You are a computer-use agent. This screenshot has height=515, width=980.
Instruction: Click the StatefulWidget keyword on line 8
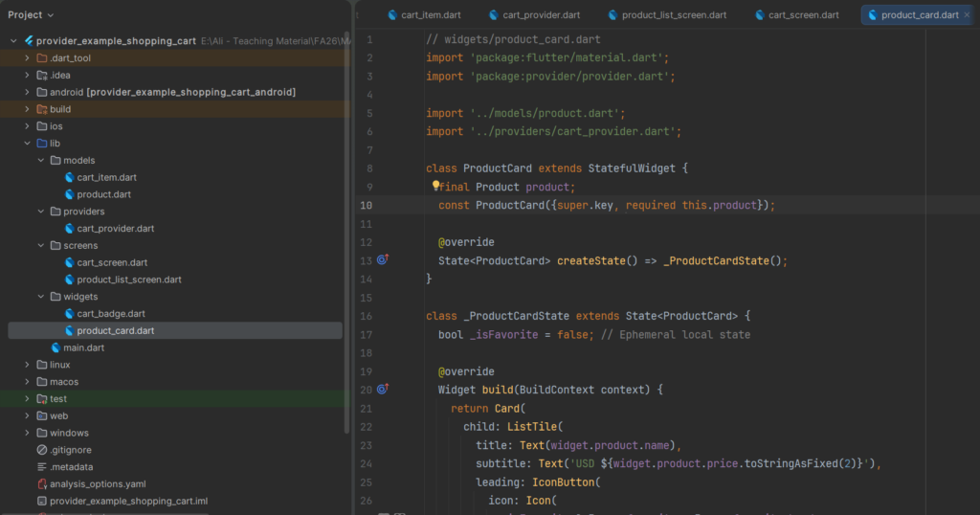pos(632,168)
